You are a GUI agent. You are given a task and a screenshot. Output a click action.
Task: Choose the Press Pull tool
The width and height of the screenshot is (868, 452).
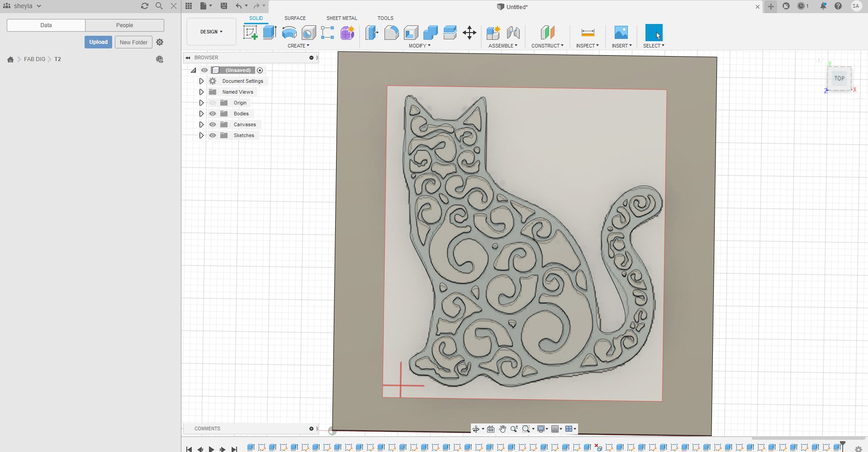[x=371, y=33]
